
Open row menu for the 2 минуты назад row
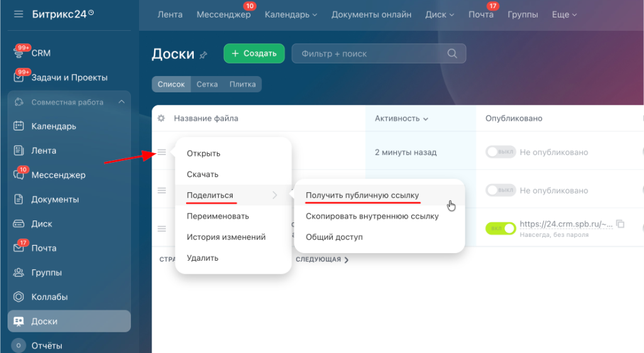162,152
